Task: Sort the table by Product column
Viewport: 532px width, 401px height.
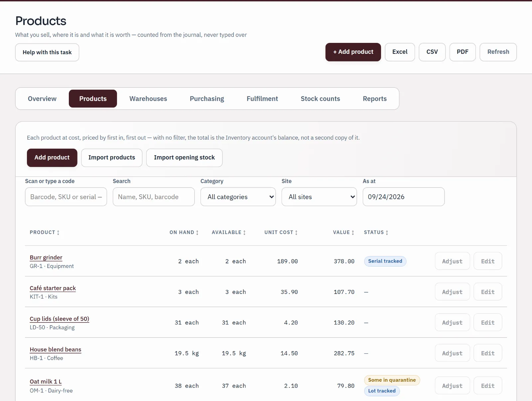Action: [x=45, y=232]
